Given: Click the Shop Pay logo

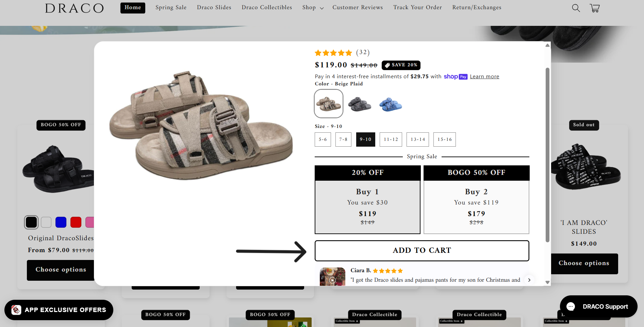Looking at the screenshot, I should pyautogui.click(x=456, y=77).
